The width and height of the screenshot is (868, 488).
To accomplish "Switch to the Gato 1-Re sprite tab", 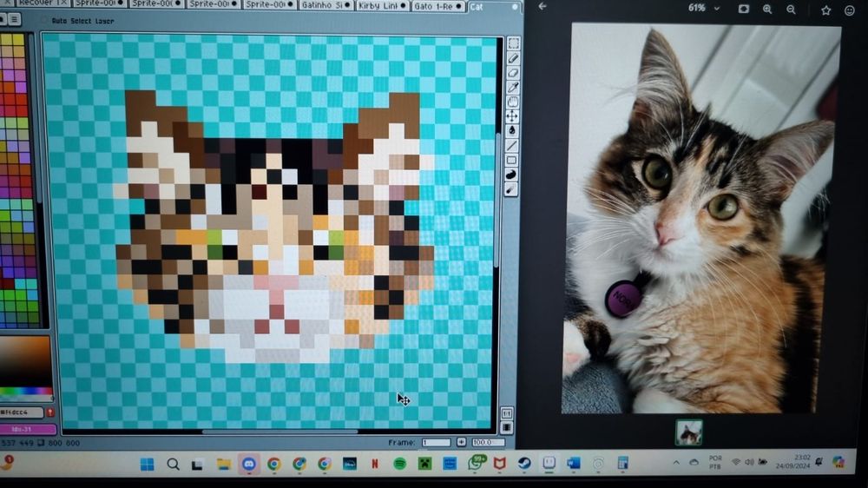I will [437, 6].
